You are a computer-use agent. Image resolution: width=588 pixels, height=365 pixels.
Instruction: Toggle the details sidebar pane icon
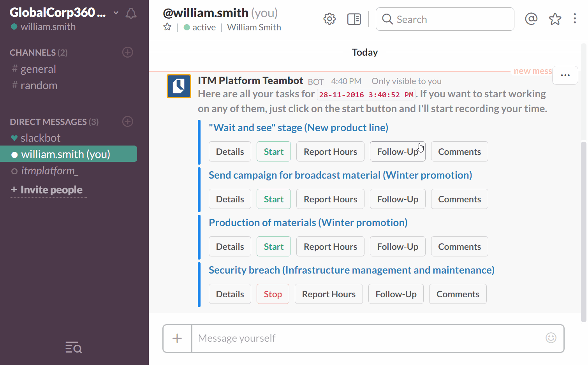(354, 19)
